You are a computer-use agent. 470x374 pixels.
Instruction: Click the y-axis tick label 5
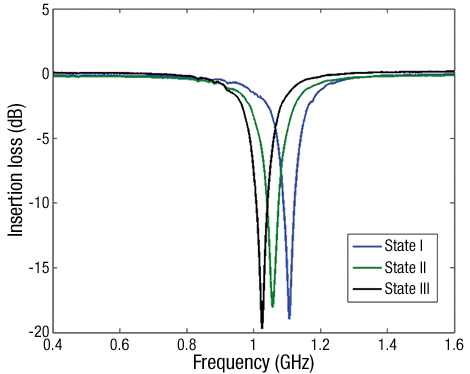coord(45,10)
